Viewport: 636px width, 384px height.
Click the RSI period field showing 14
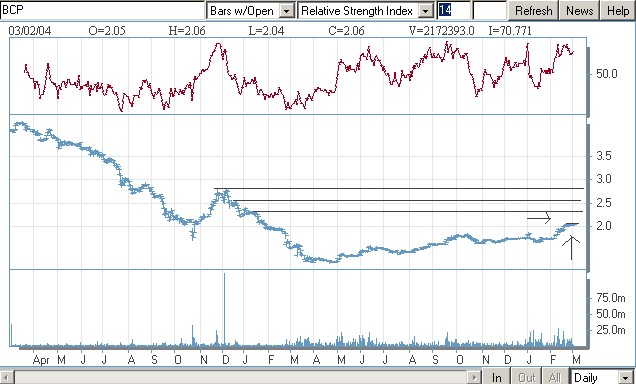click(453, 11)
